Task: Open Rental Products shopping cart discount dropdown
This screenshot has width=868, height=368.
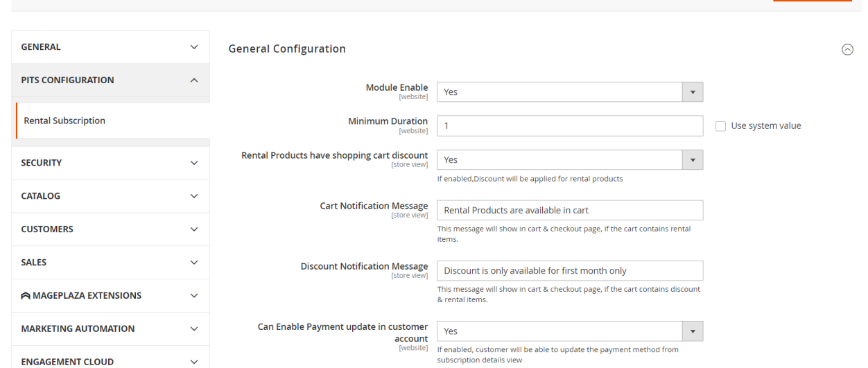Action: tap(569, 160)
